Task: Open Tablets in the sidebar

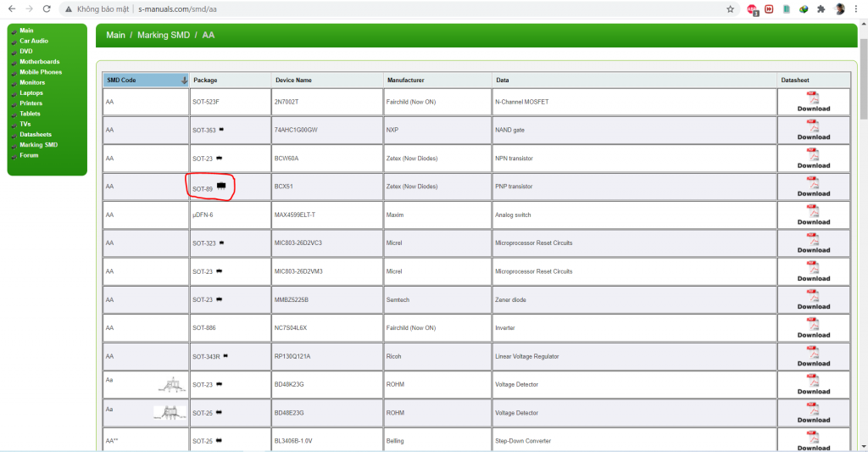Action: (x=30, y=114)
